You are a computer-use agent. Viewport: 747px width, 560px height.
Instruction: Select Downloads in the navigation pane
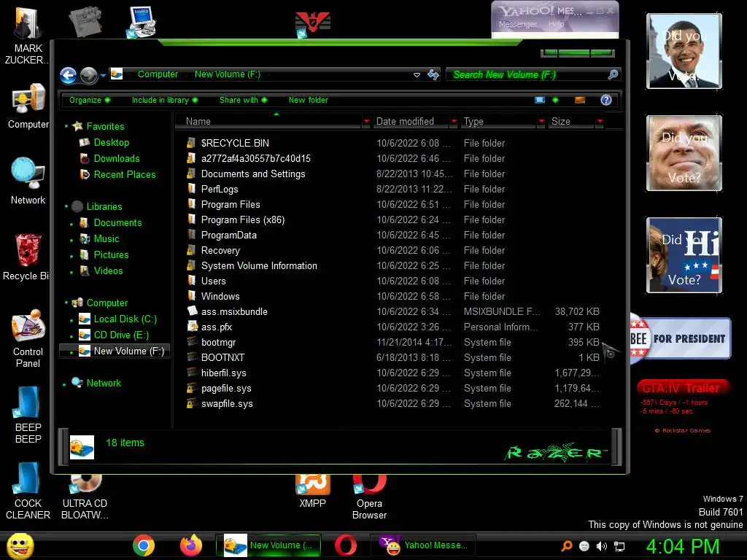(x=116, y=158)
